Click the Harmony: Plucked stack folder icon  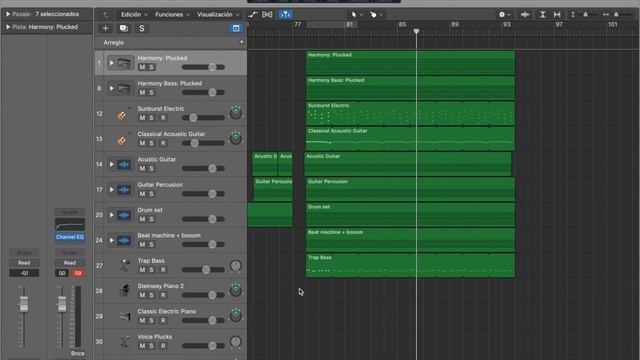point(124,63)
